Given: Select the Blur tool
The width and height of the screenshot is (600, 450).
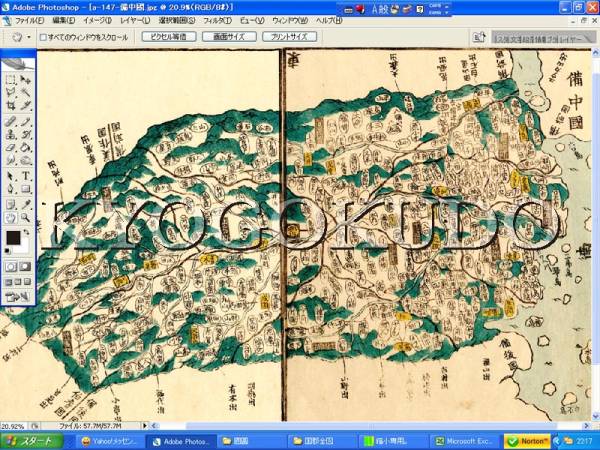Looking at the screenshot, I should (x=11, y=160).
